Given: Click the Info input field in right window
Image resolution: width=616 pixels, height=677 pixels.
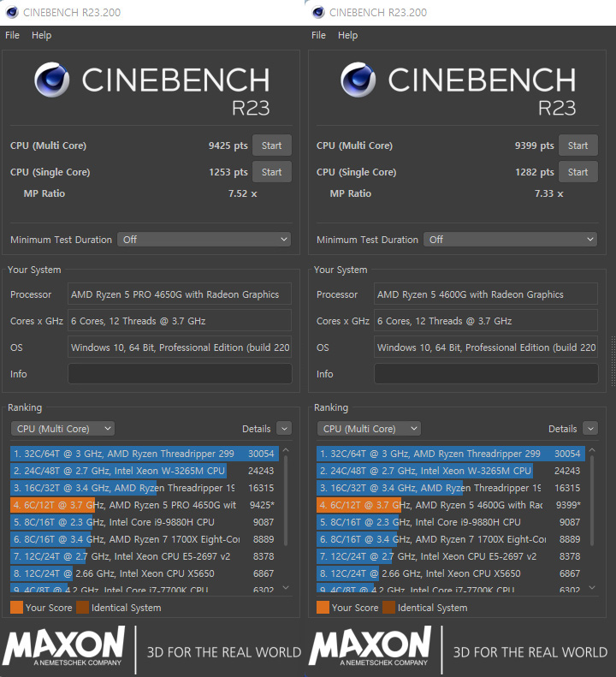Looking at the screenshot, I should [486, 374].
